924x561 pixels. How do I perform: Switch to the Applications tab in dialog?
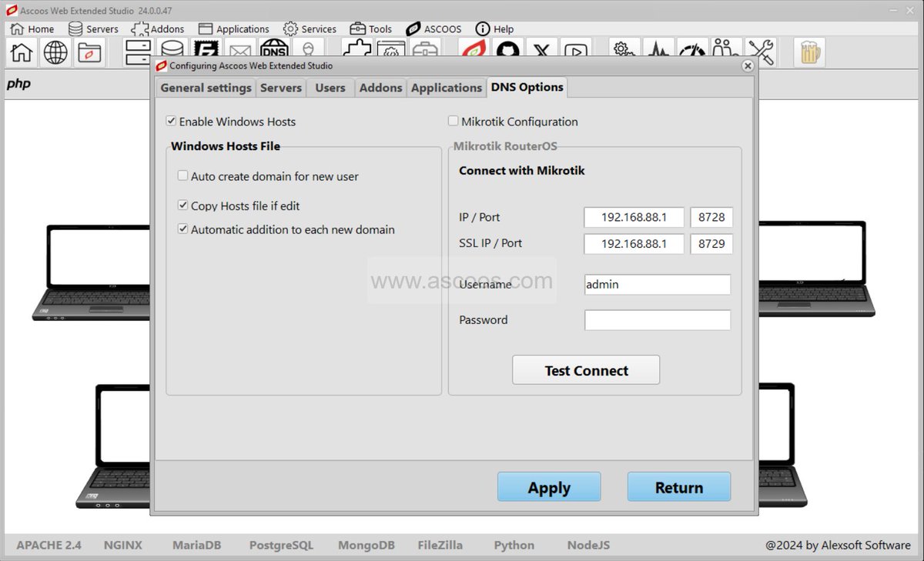tap(447, 88)
